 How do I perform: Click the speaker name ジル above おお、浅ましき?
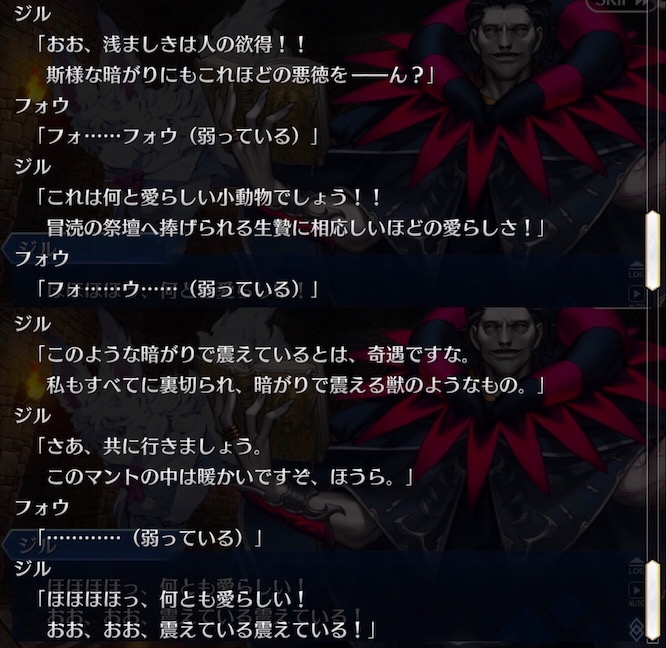[33, 14]
